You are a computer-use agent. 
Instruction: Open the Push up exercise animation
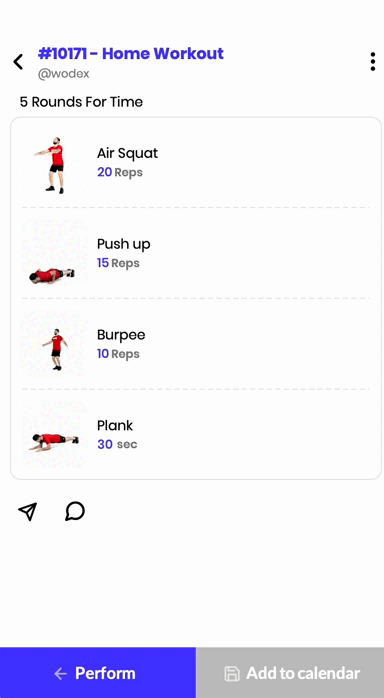[54, 254]
